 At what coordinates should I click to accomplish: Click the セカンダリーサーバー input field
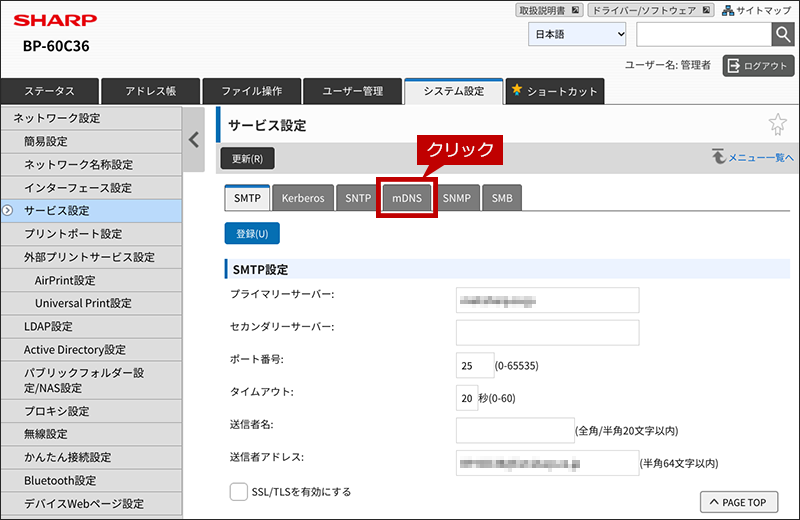(547, 333)
